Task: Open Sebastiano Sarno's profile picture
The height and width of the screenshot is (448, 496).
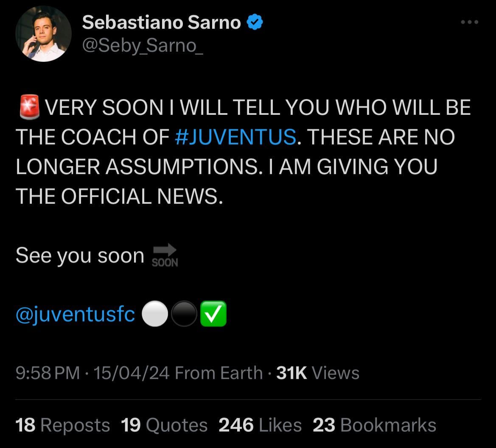Action: pos(43,34)
